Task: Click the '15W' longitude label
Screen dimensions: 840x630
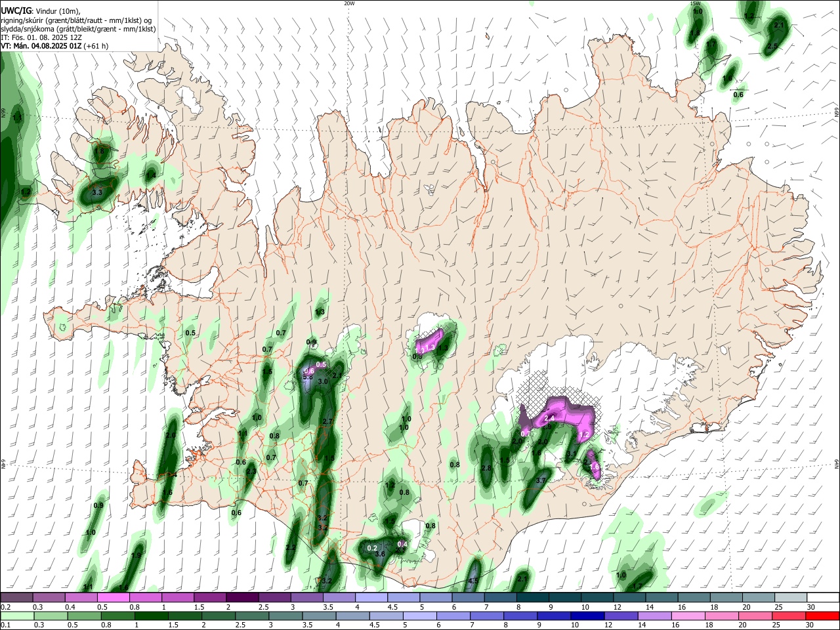Action: tap(696, 3)
